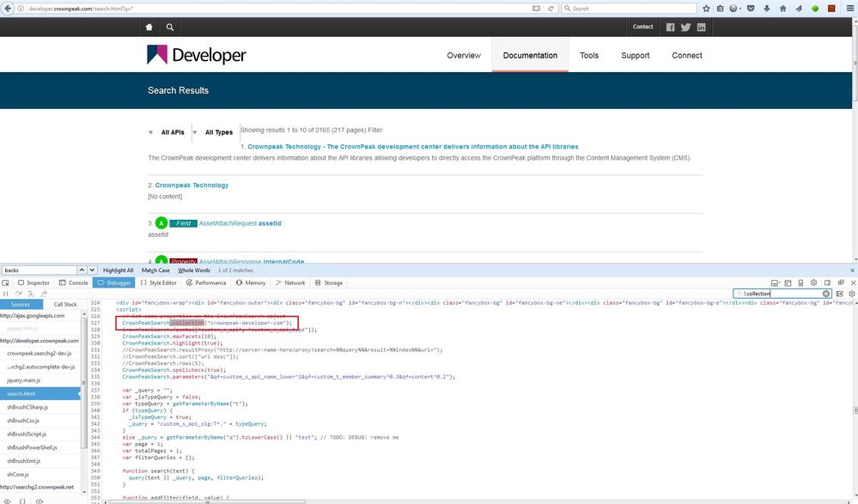Expand the All APIs filter dropdown

(x=167, y=132)
